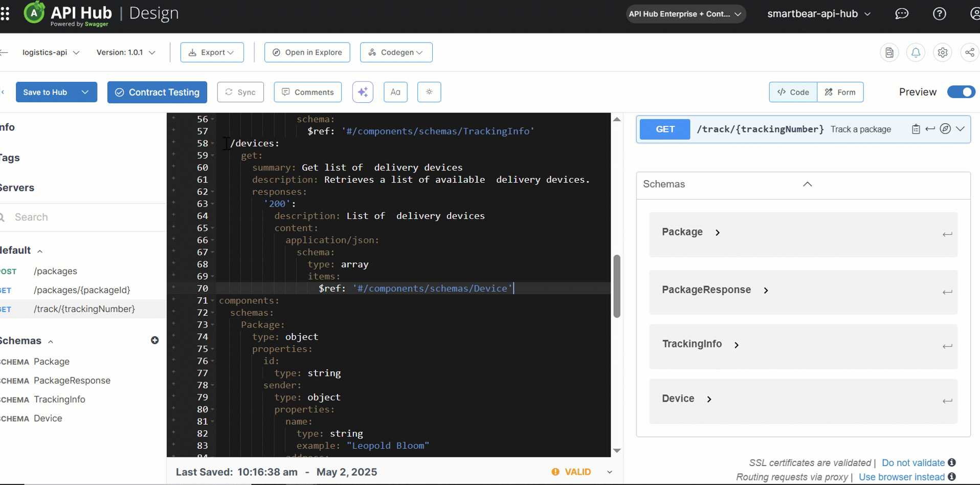
Task: Fold code at line 62 responses
Action: coord(213,192)
